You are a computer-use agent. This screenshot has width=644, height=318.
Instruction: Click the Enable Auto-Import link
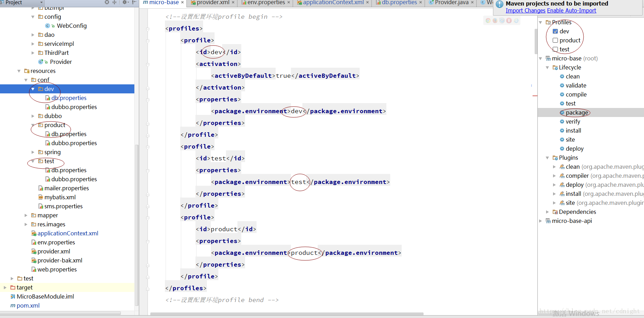(x=571, y=10)
